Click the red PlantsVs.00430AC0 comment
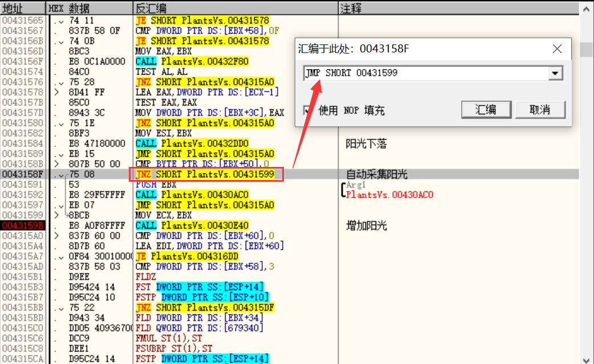Screen dimensions: 594x364 pyautogui.click(x=389, y=195)
